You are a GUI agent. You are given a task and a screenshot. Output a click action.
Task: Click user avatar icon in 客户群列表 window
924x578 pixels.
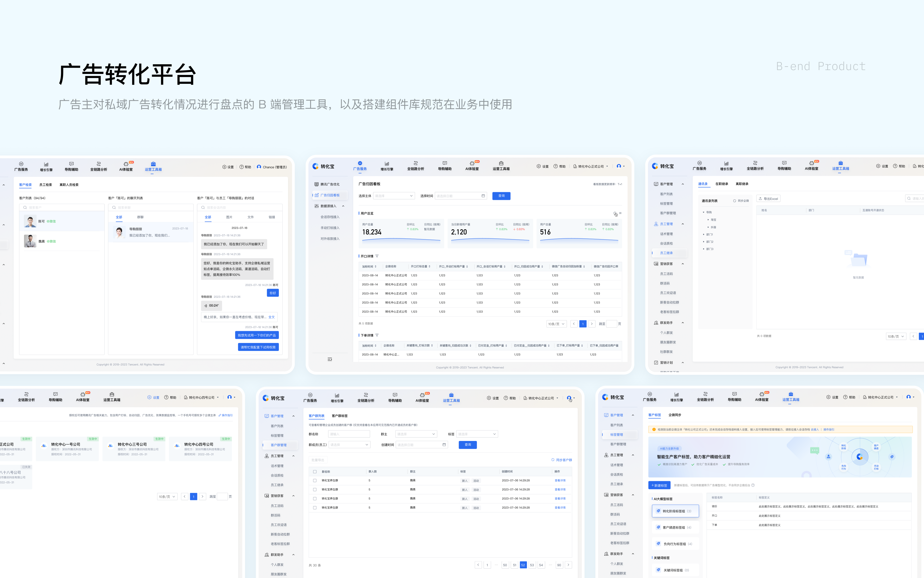[569, 398]
